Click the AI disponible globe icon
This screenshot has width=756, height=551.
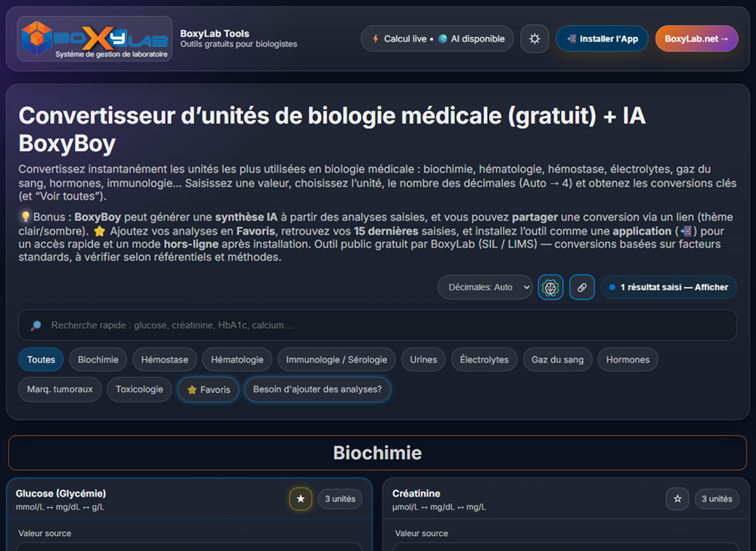[443, 39]
